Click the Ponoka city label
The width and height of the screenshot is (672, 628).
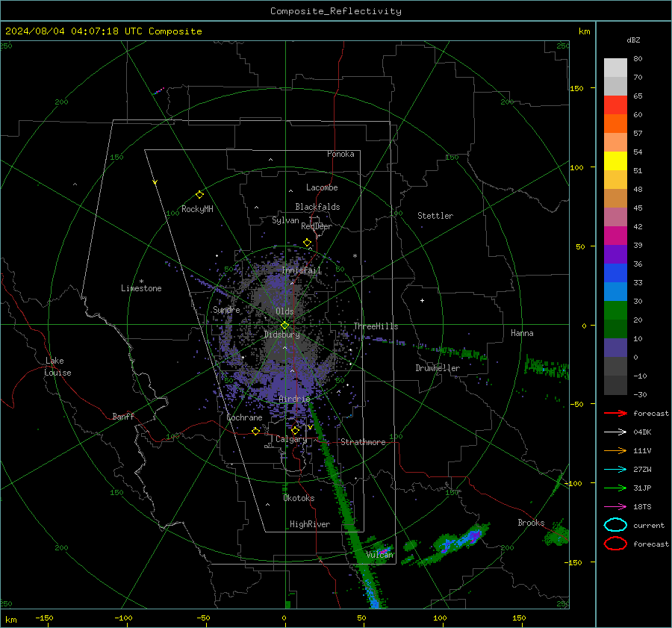[x=340, y=154]
